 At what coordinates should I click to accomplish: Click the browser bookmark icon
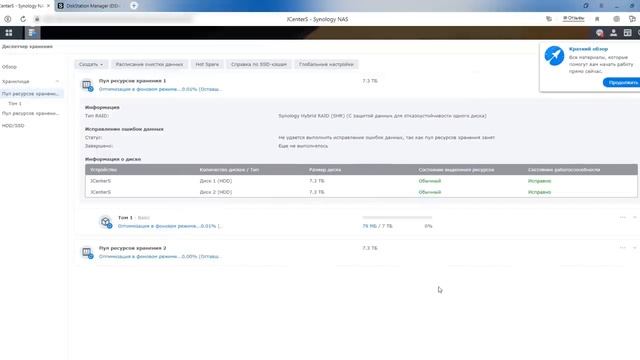597,19
